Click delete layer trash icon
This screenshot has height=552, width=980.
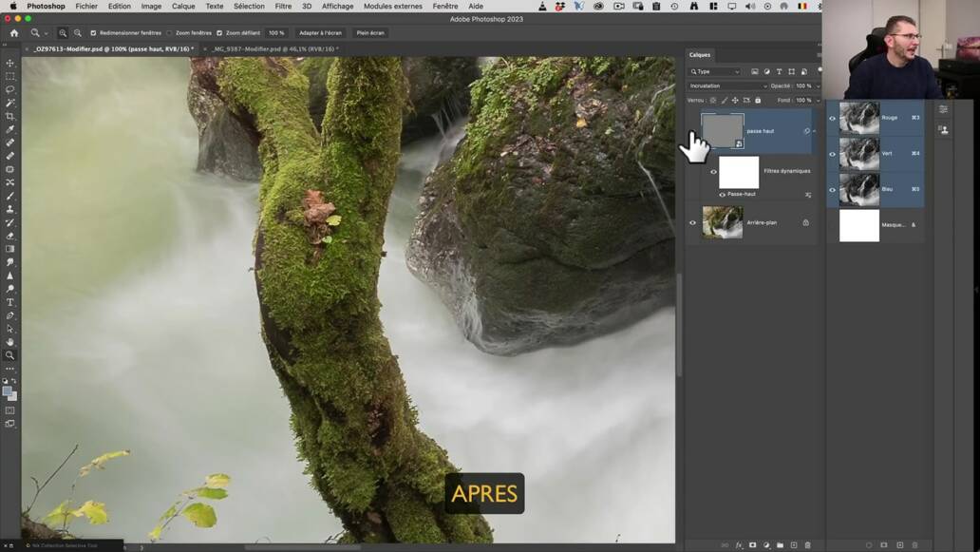[x=807, y=545]
